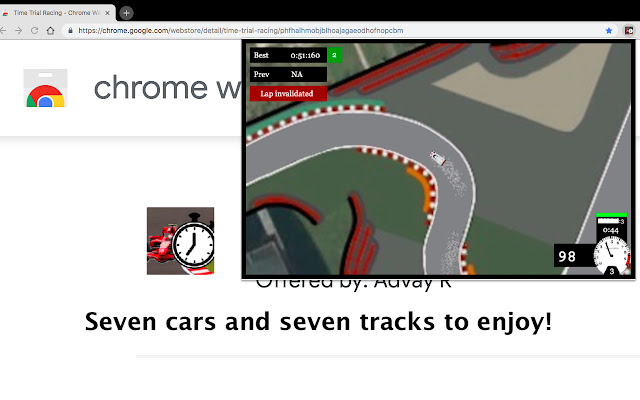Reload the current page
This screenshot has height=400, width=640.
coord(35,31)
